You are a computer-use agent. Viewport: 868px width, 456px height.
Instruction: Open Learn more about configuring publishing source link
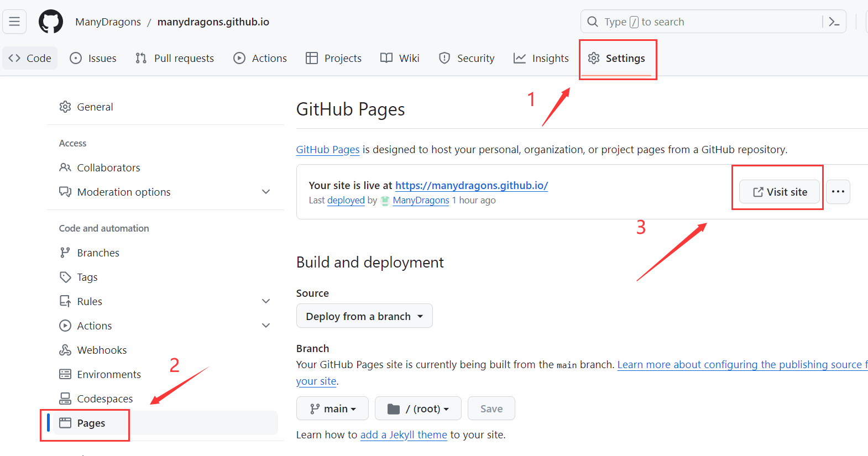click(x=742, y=365)
